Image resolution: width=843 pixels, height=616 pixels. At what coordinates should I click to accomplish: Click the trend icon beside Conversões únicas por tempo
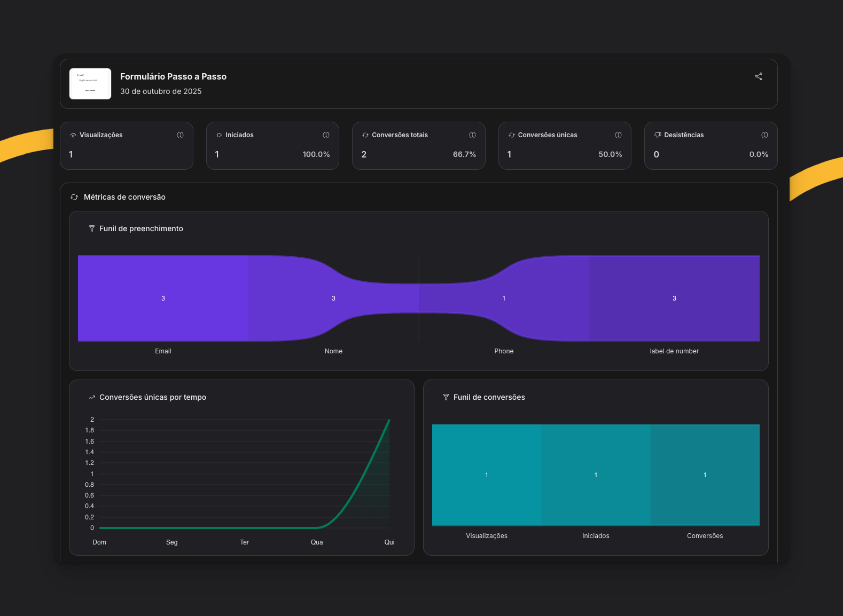click(x=92, y=397)
